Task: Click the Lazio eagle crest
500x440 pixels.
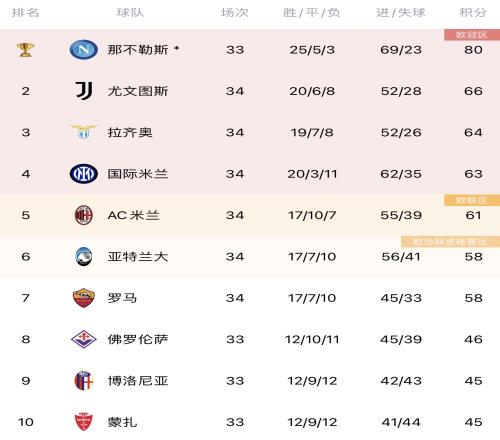Action: pyautogui.click(x=84, y=132)
